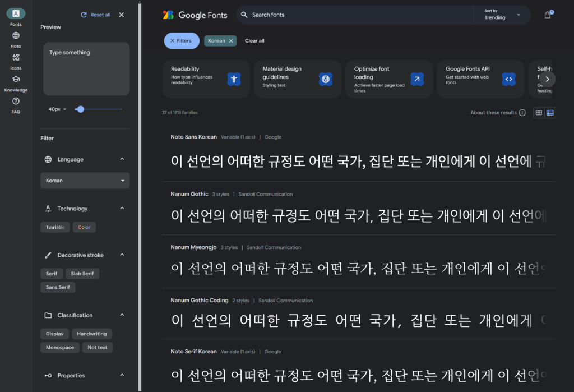
Task: Switch to list view layout
Action: pos(550,113)
